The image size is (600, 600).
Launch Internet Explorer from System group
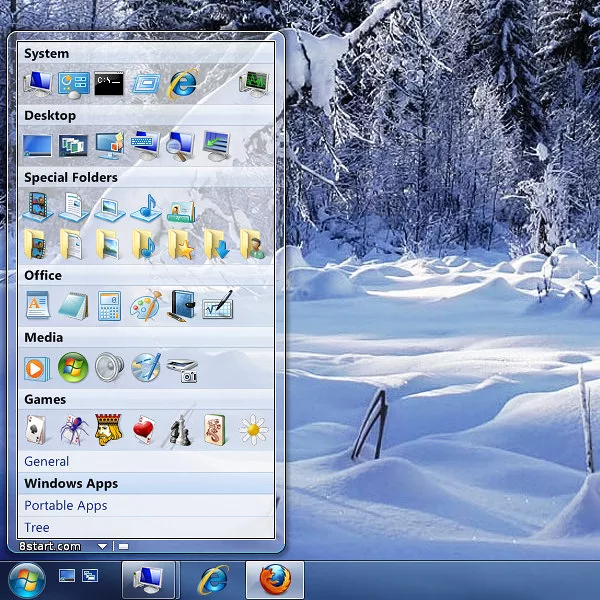coord(182,83)
